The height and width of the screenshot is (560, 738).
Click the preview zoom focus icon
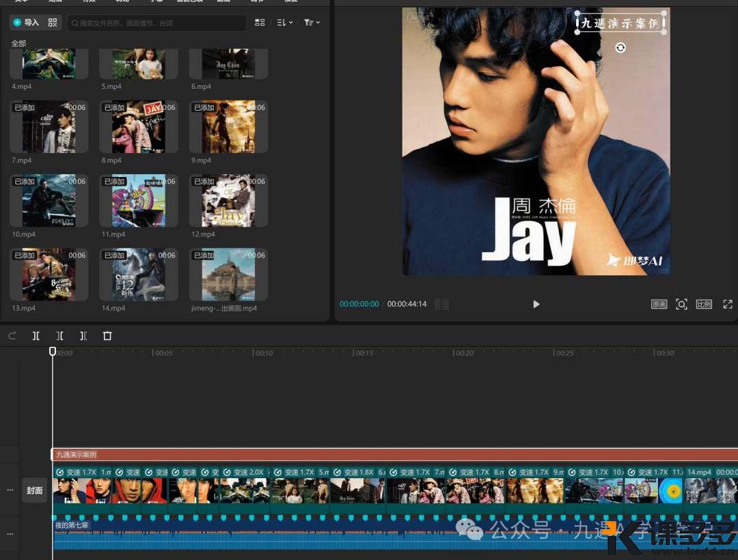tap(681, 304)
